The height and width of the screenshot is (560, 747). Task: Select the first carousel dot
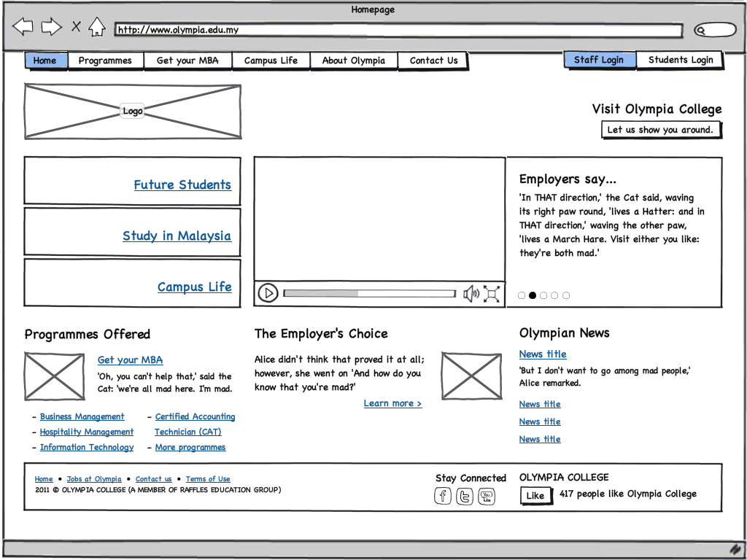pyautogui.click(x=522, y=295)
